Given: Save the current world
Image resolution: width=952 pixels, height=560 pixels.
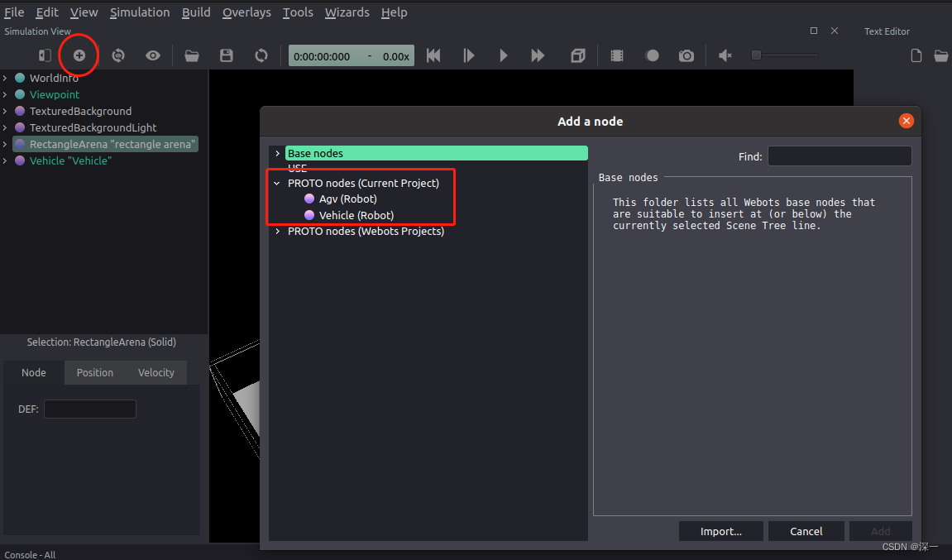Looking at the screenshot, I should pyautogui.click(x=226, y=55).
